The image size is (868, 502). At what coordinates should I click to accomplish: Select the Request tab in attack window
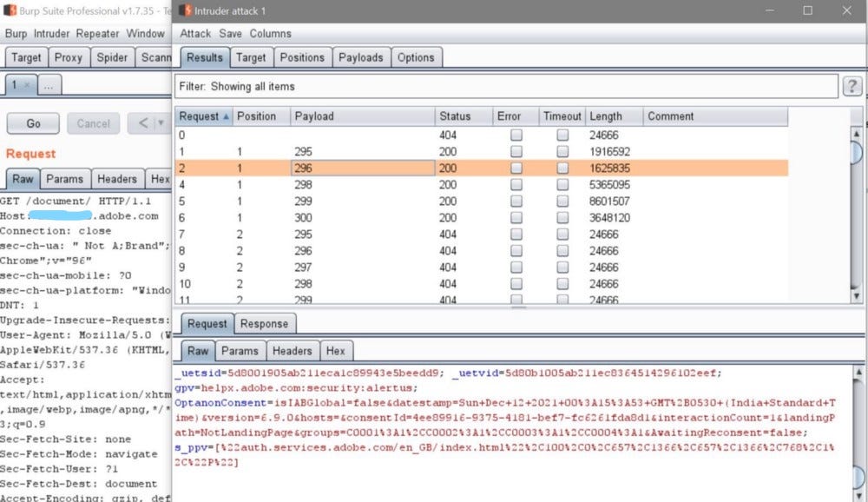tap(207, 324)
